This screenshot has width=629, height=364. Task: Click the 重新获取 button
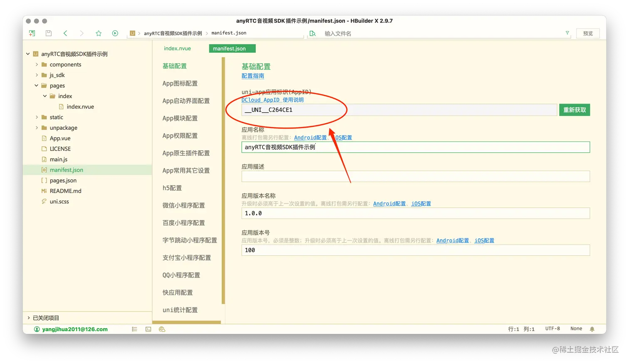(x=575, y=110)
